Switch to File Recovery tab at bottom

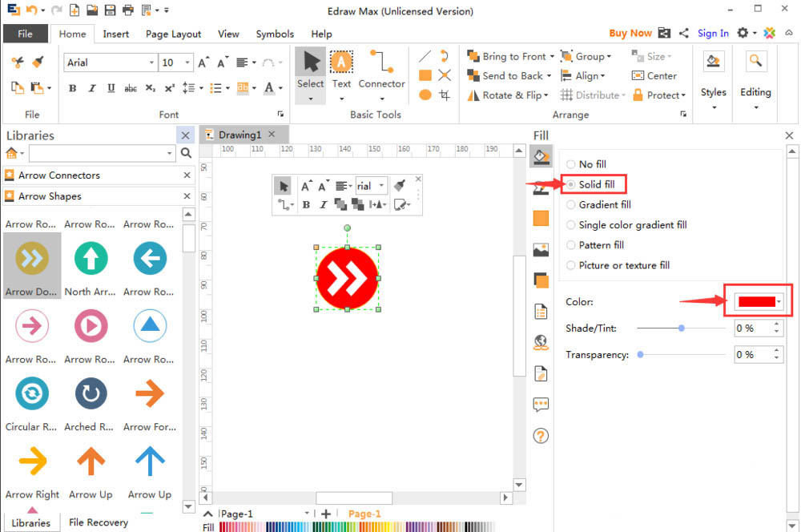coord(99,522)
